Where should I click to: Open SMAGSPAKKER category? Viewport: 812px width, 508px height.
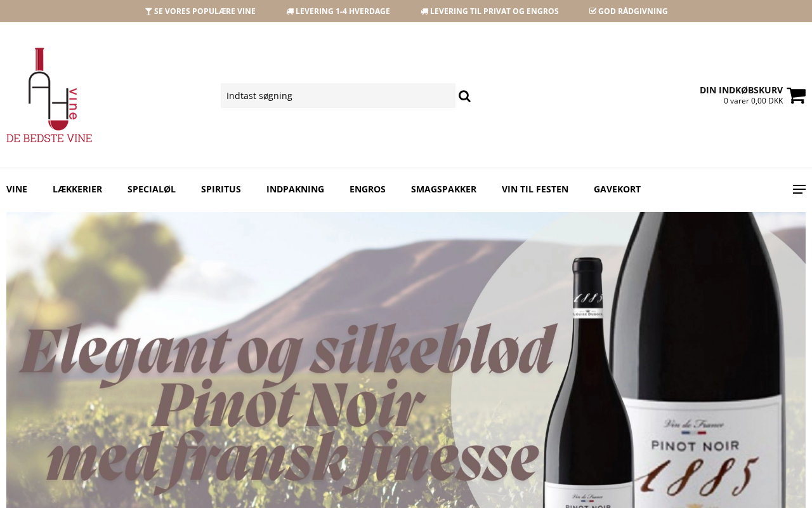click(x=443, y=189)
